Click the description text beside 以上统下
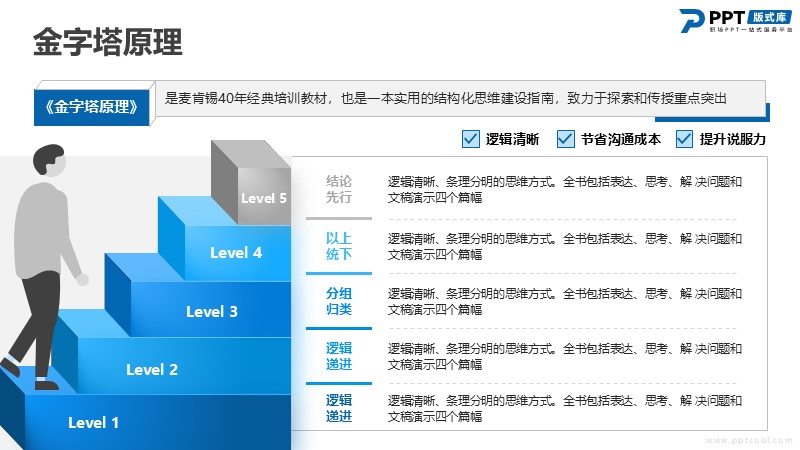 [564, 246]
